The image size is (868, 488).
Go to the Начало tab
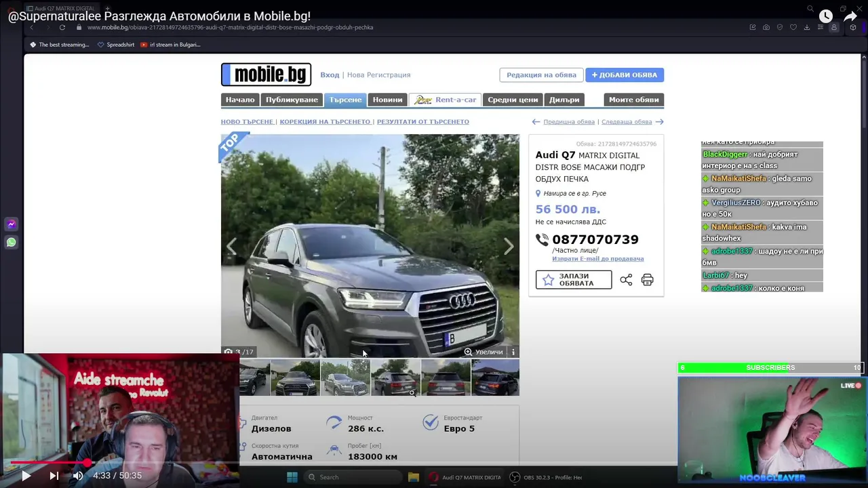pyautogui.click(x=240, y=100)
